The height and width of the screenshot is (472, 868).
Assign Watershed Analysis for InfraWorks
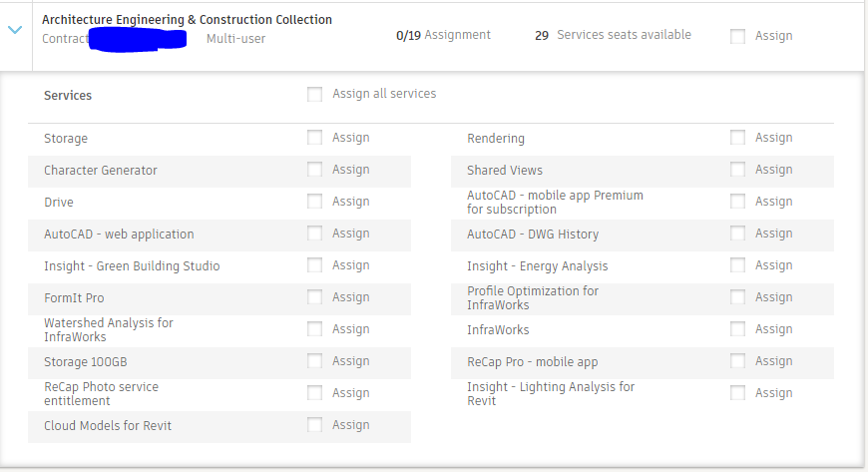pos(315,329)
